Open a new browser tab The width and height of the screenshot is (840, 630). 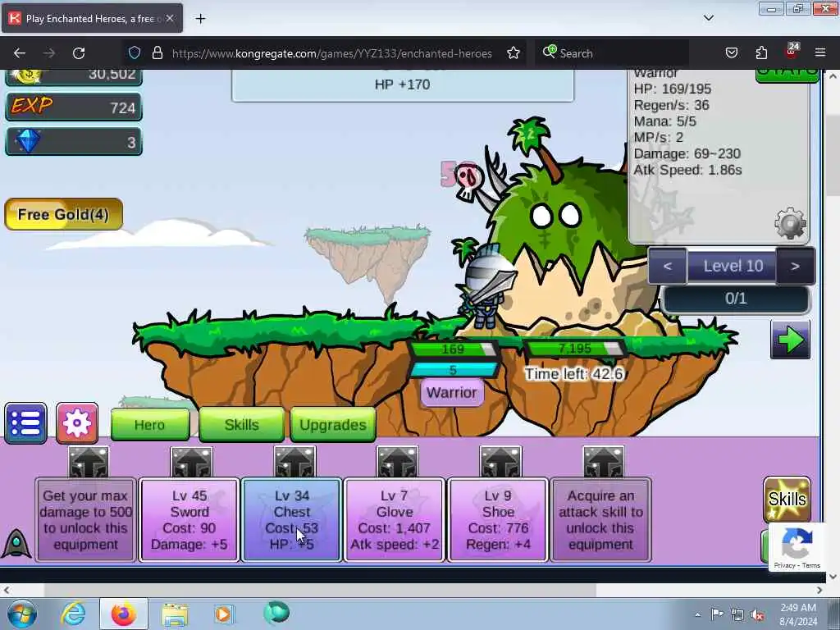200,19
